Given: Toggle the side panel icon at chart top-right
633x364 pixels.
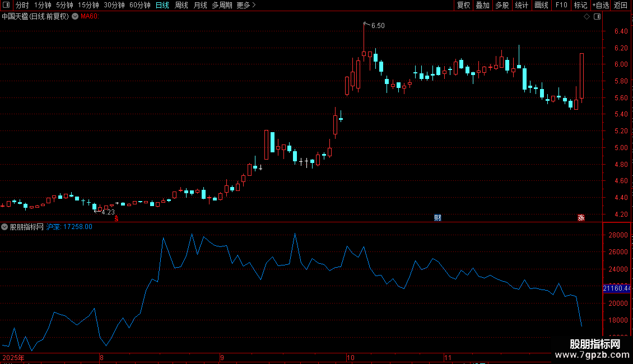Looking at the screenshot, I should coord(597,17).
